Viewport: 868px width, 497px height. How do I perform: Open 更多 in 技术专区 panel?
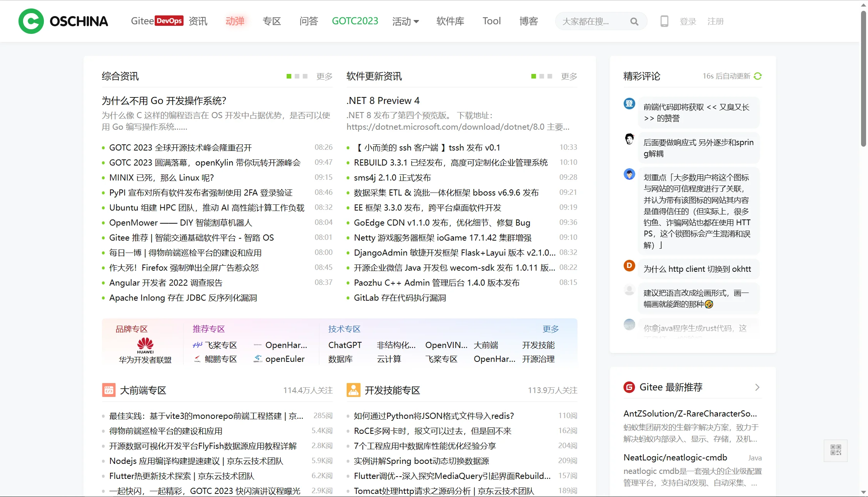click(x=551, y=329)
